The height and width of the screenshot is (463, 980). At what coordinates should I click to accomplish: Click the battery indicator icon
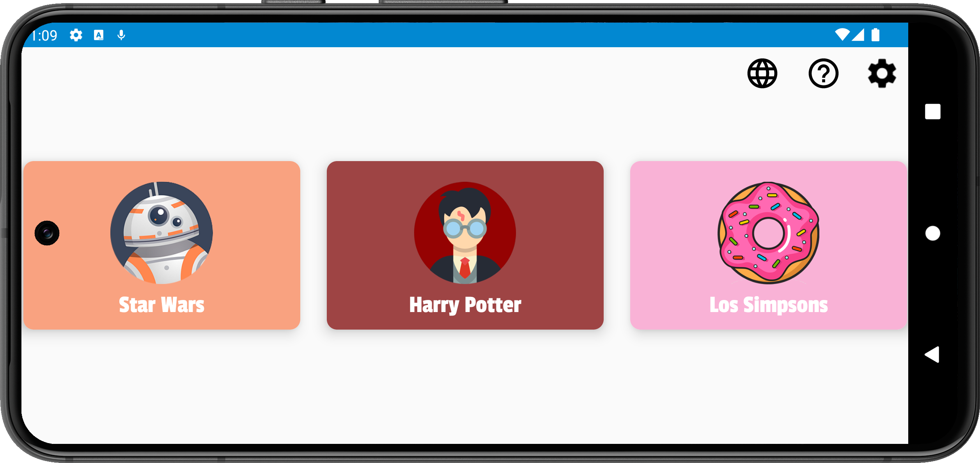click(x=875, y=35)
